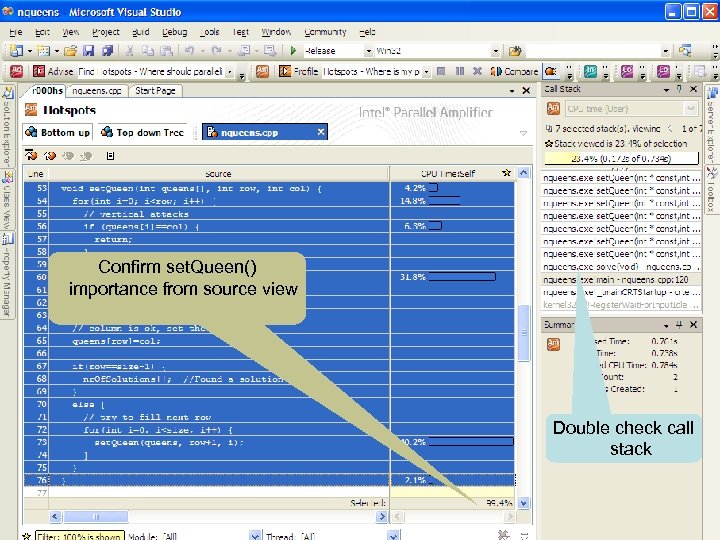Open the Thread filter dropdown
The width and height of the screenshot is (720, 540).
pyautogui.click(x=393, y=535)
